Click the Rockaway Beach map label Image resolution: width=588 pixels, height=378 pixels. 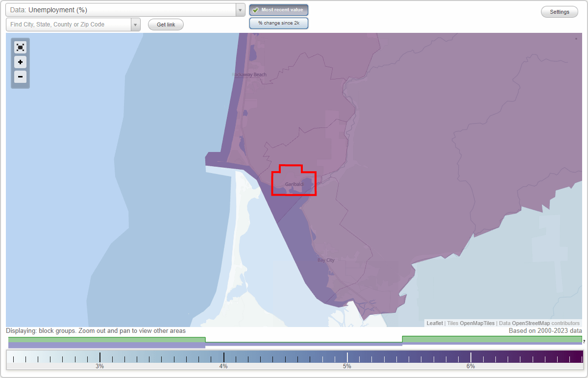[x=249, y=75]
